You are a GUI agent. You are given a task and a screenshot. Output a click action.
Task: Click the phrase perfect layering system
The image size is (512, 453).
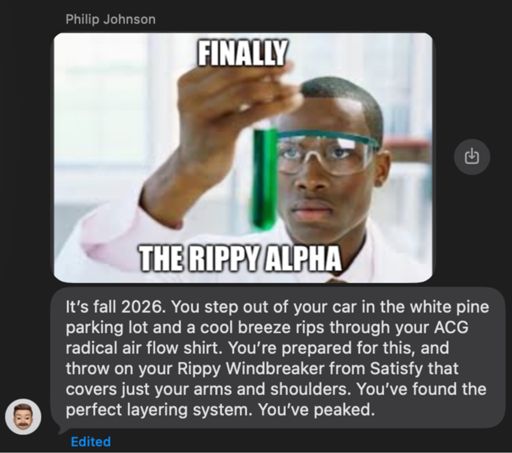point(159,410)
